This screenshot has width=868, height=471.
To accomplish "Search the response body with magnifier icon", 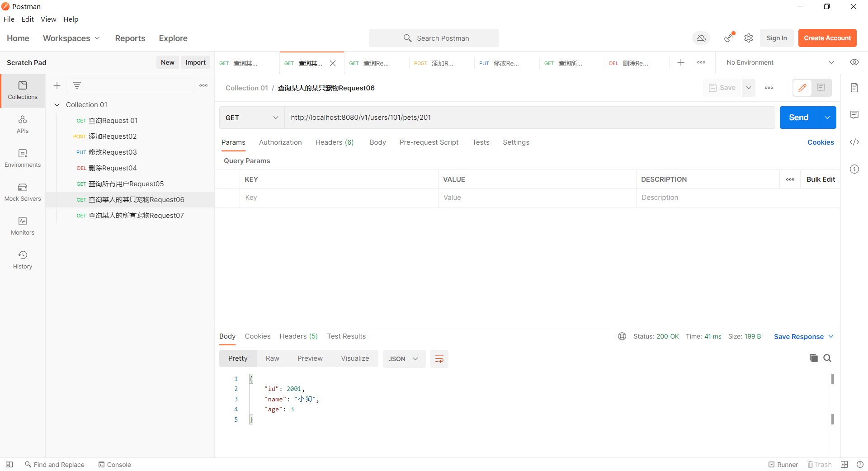I will click(827, 358).
